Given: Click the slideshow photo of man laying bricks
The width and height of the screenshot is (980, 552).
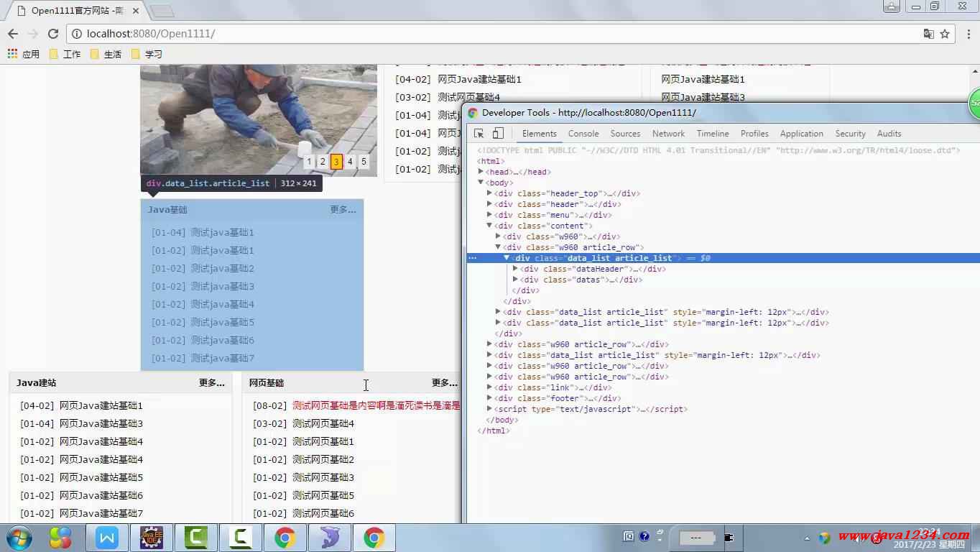Looking at the screenshot, I should [259, 119].
